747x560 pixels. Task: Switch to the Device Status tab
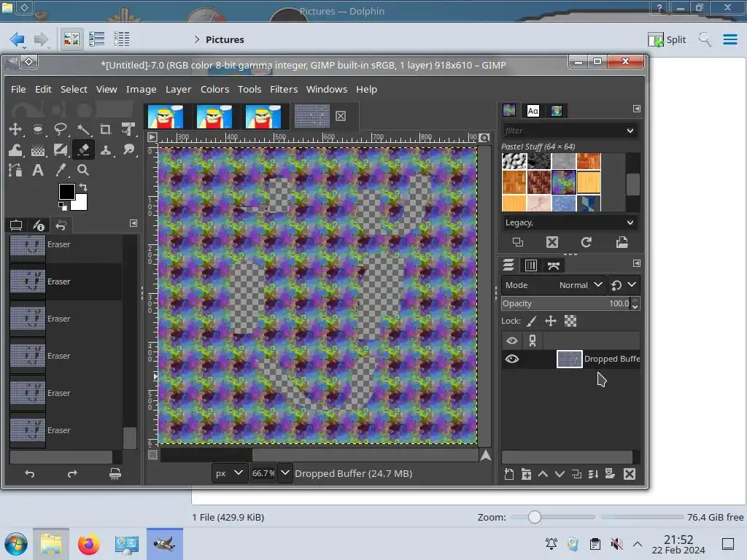(39, 225)
